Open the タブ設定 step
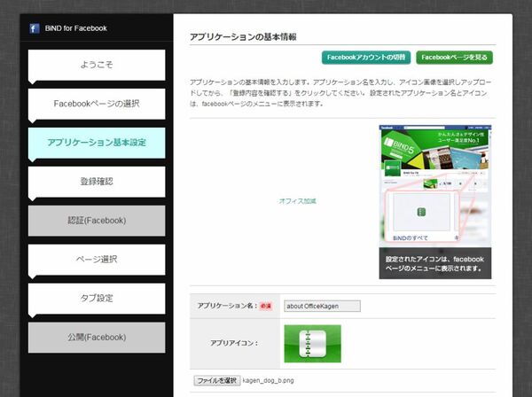The width and height of the screenshot is (532, 397). 97,299
